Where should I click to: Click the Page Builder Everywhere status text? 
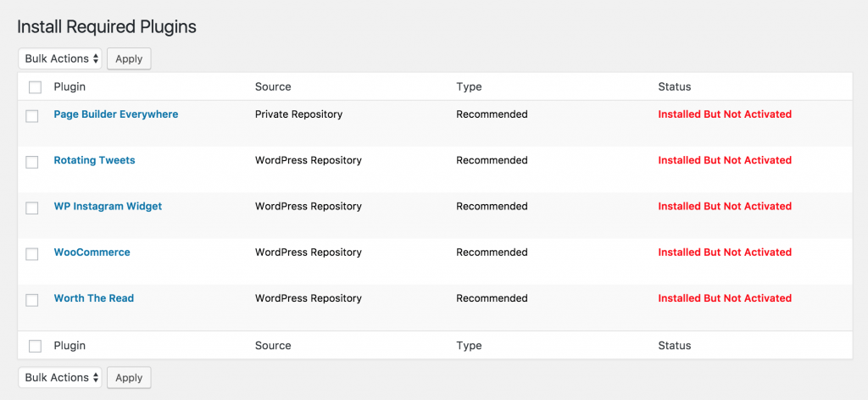725,114
